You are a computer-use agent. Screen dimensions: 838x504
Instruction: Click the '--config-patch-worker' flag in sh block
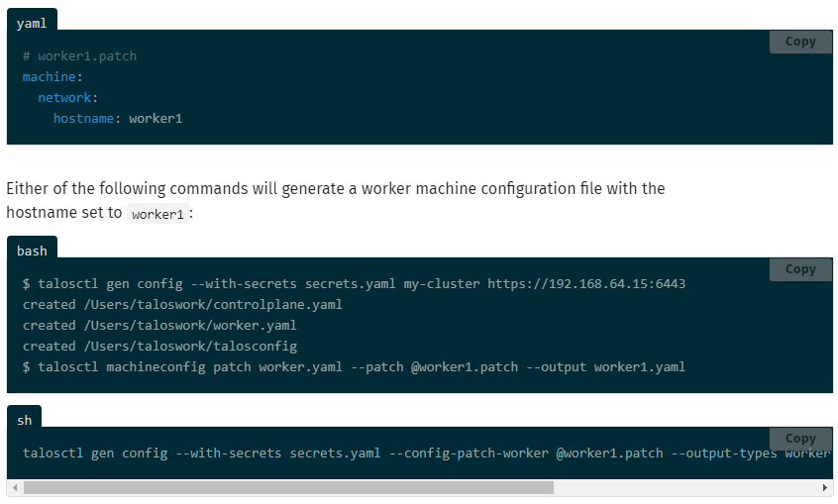pyautogui.click(x=469, y=454)
